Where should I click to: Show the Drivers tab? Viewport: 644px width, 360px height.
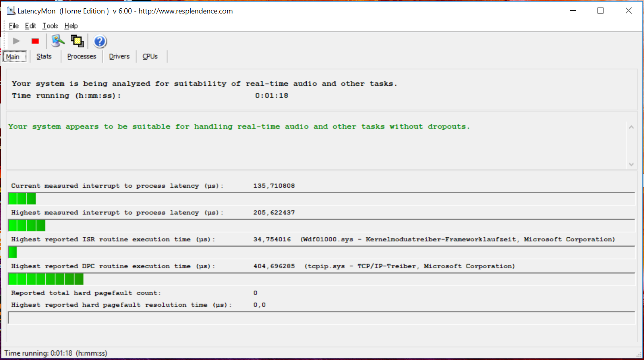[119, 56]
